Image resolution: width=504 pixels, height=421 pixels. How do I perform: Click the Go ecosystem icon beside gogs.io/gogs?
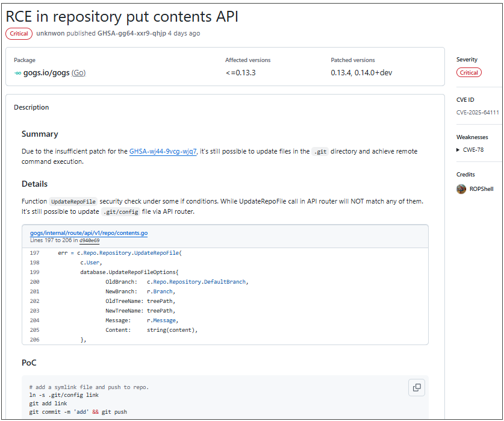[x=18, y=73]
